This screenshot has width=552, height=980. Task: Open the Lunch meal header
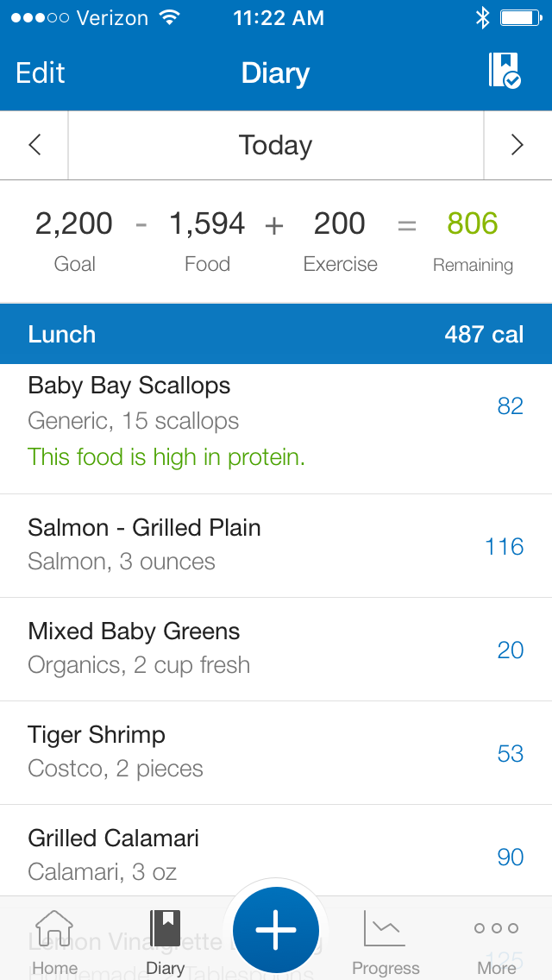pos(276,334)
